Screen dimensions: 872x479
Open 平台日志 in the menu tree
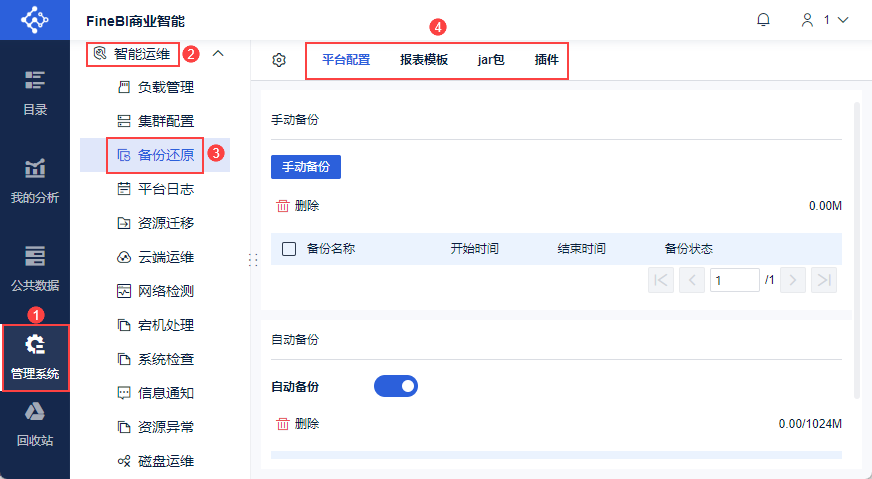point(165,189)
